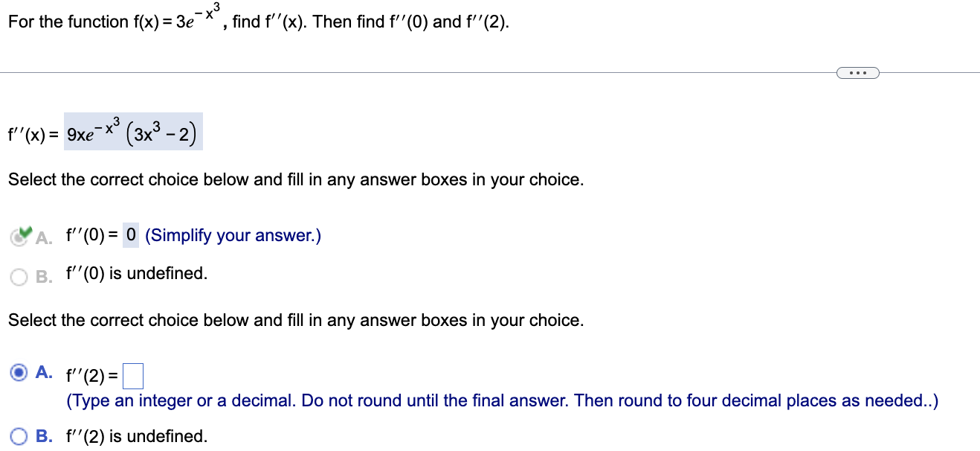Image resolution: width=980 pixels, height=451 pixels.
Task: Click the answer box showing 0
Action: 130,233
